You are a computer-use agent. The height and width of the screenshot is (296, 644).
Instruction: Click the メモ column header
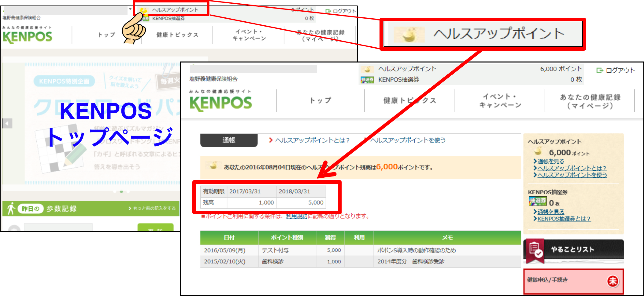[x=447, y=238]
